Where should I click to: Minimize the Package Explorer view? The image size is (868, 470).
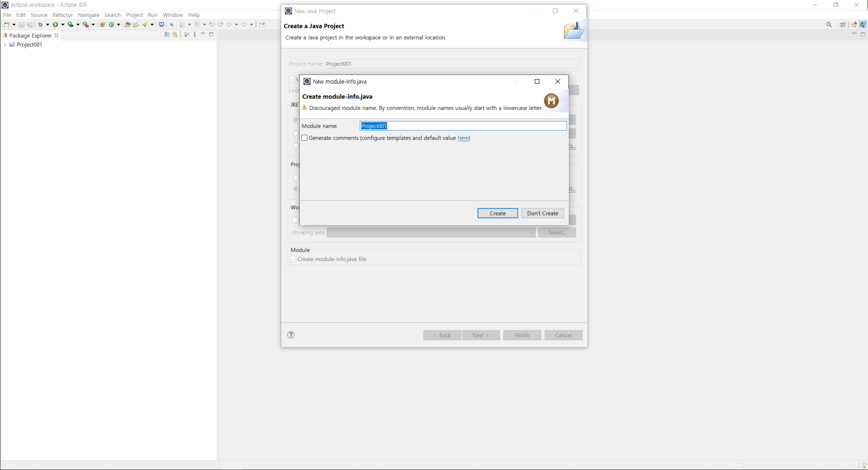tap(203, 34)
